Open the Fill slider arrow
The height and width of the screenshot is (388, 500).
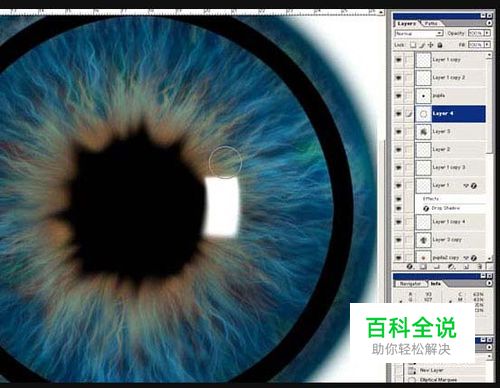[488, 44]
